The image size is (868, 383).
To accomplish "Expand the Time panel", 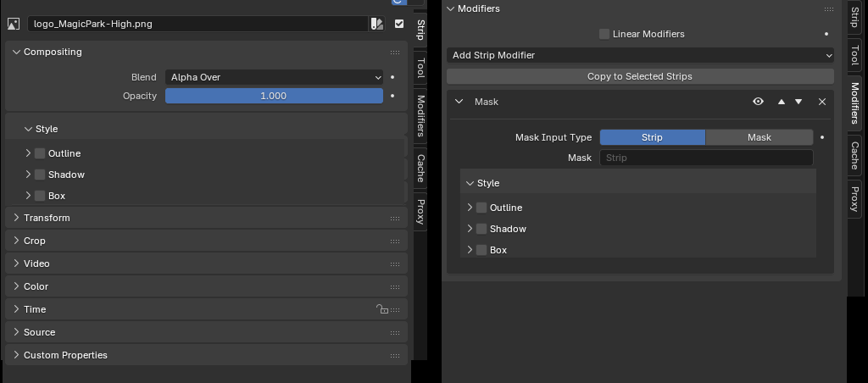I will coord(16,308).
